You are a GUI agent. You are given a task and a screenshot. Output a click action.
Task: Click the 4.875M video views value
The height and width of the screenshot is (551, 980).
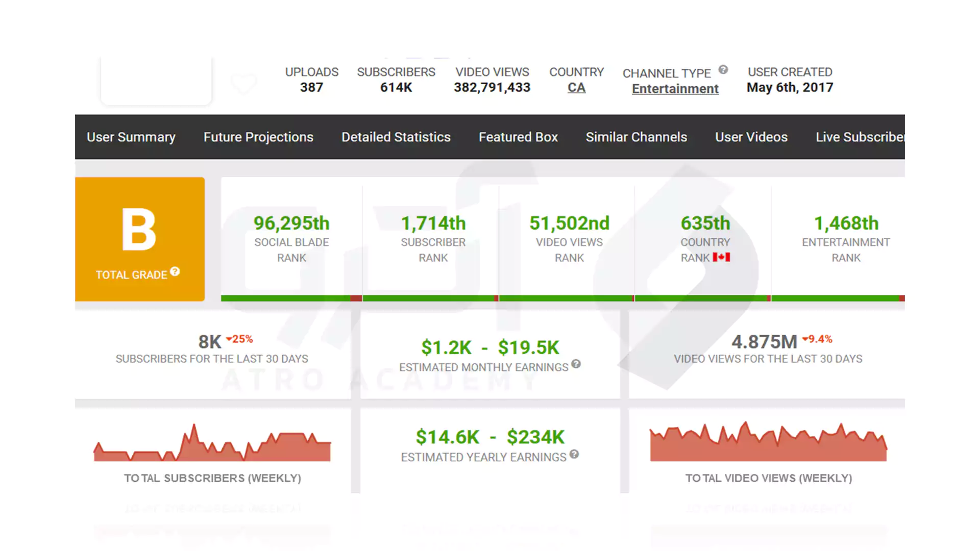[764, 342]
